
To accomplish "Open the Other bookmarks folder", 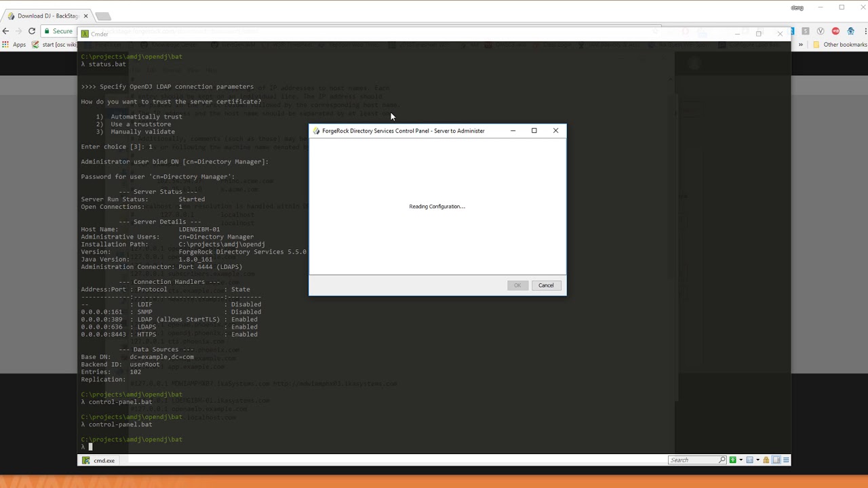I will pyautogui.click(x=840, y=45).
